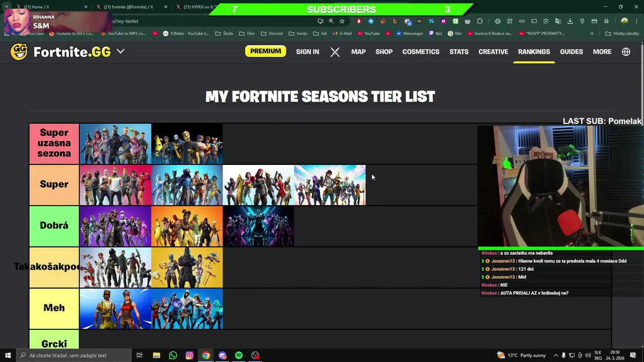Open WhatsApp from the taskbar
Image resolution: width=644 pixels, height=362 pixels.
173,355
